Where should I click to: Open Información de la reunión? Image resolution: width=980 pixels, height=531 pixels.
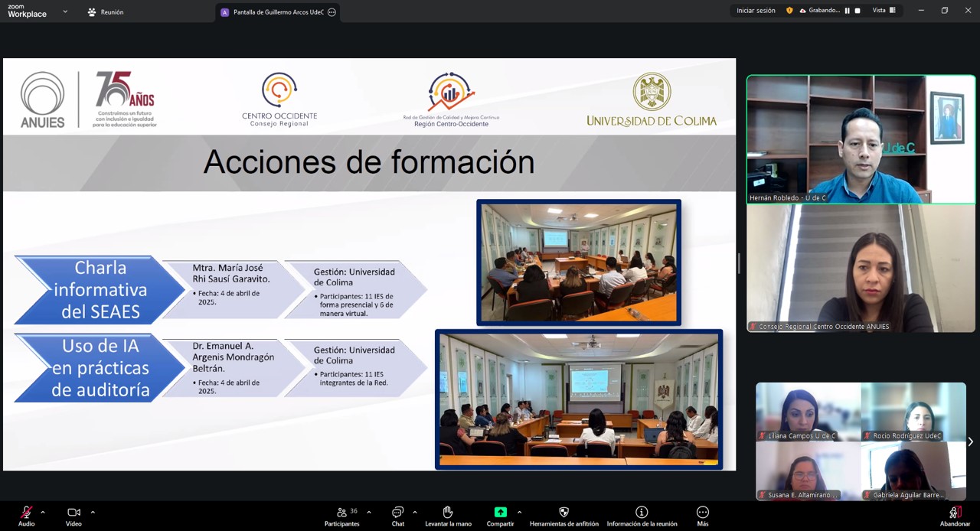pyautogui.click(x=642, y=513)
